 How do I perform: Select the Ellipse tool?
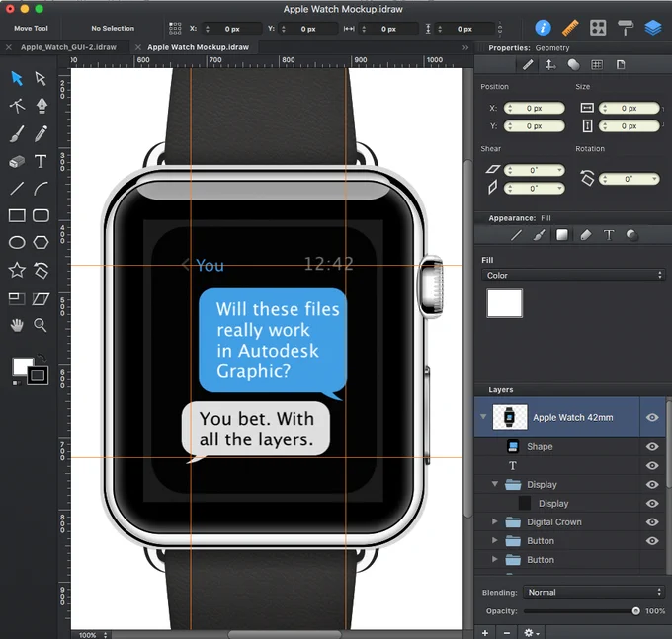[17, 242]
